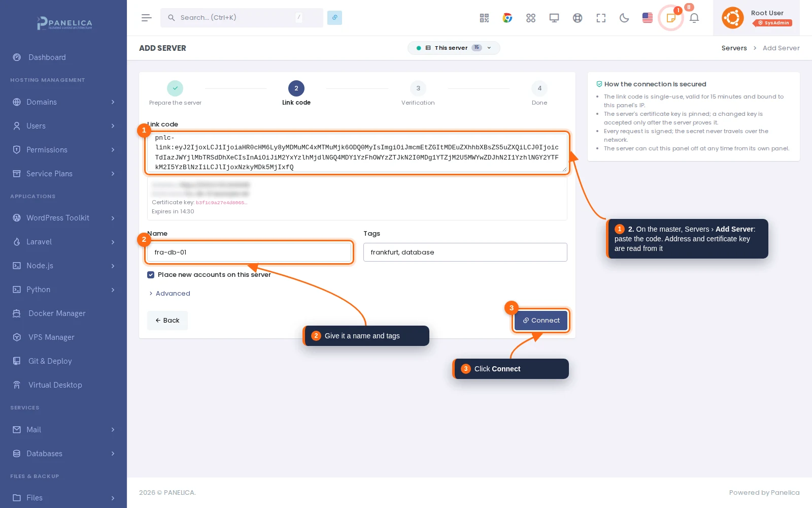
Task: Expand Users sidebar menu
Action: (x=63, y=126)
